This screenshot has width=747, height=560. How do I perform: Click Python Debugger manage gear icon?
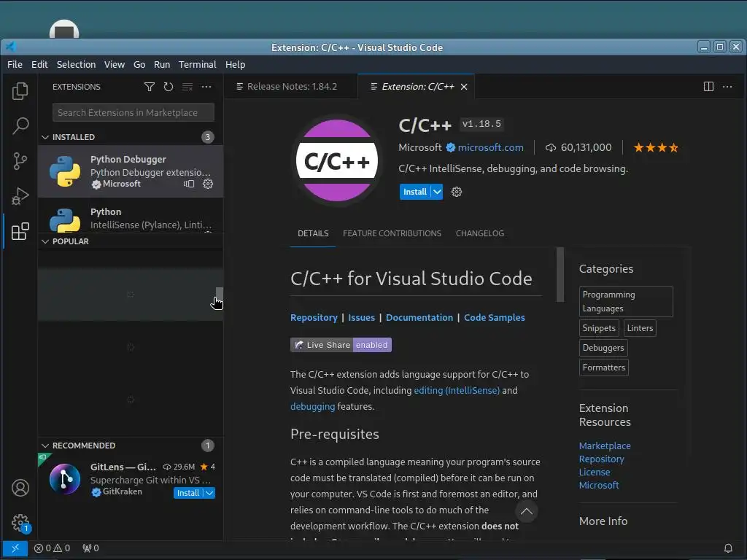click(x=208, y=184)
